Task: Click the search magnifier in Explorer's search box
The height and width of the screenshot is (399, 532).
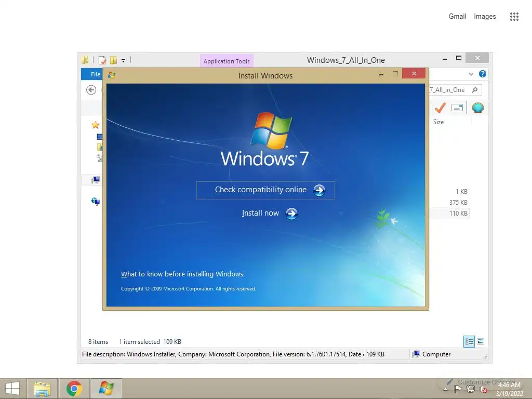Action: click(x=475, y=90)
